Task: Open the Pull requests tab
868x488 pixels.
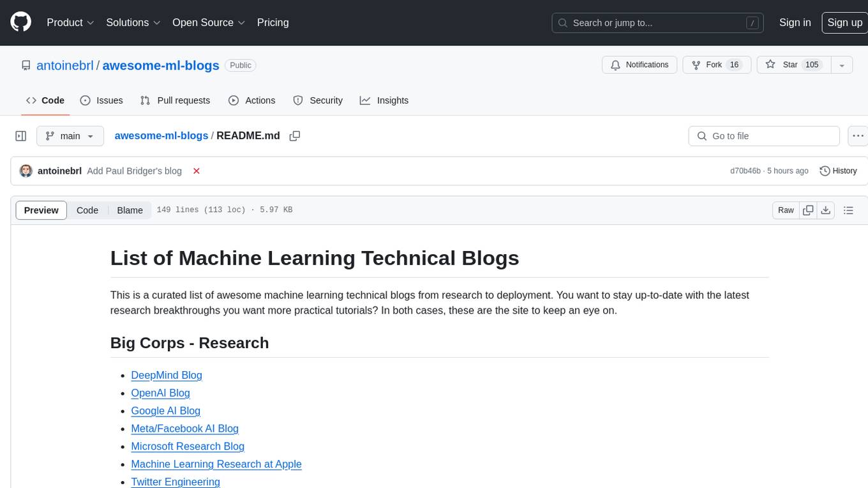Action: point(175,100)
